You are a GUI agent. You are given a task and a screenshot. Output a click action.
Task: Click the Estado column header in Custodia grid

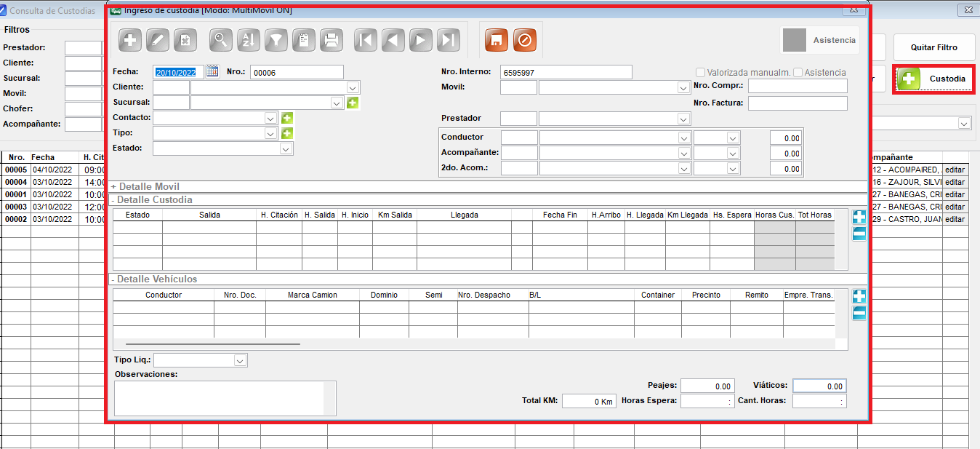tap(137, 215)
